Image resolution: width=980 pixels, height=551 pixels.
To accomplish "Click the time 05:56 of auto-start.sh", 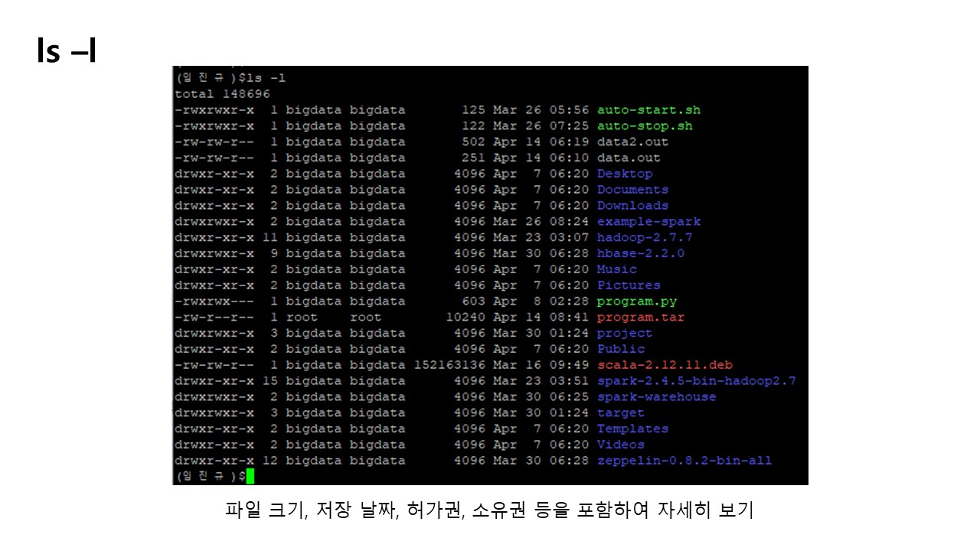I will click(x=570, y=110).
